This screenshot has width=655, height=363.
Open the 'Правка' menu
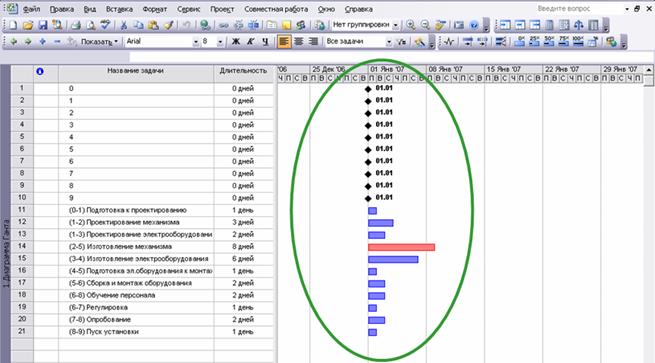click(x=62, y=9)
